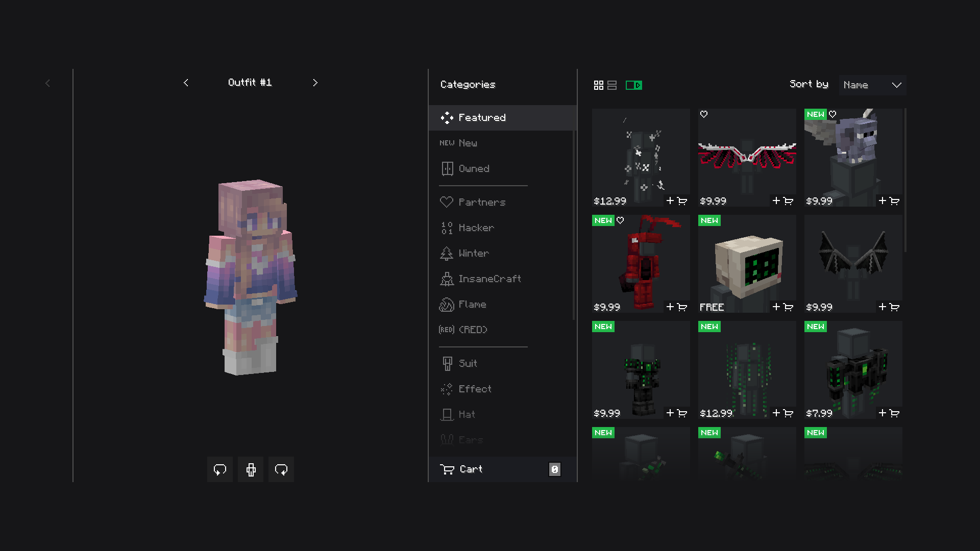Click the hacker category icon
The height and width of the screenshot is (551, 980).
[446, 228]
